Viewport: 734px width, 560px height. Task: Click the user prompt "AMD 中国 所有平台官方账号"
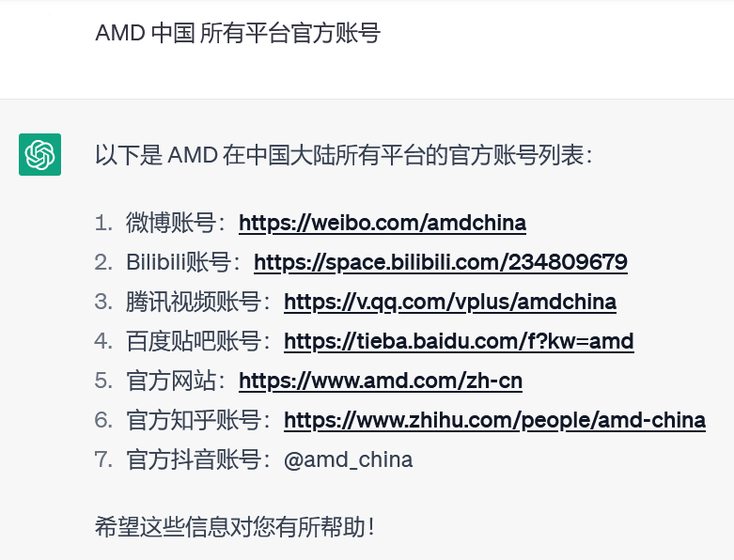click(238, 34)
